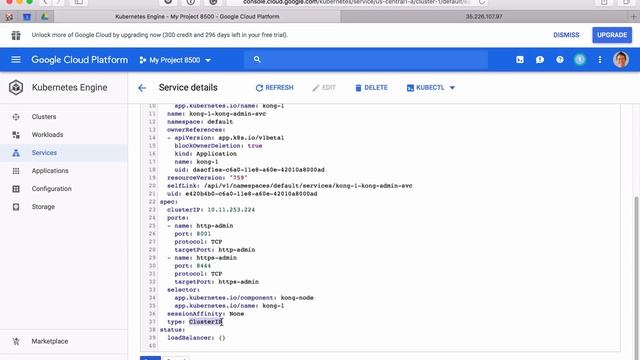Click the Google Drive pinned tab icon
The height and width of the screenshot is (360, 640).
pyautogui.click(x=44, y=17)
